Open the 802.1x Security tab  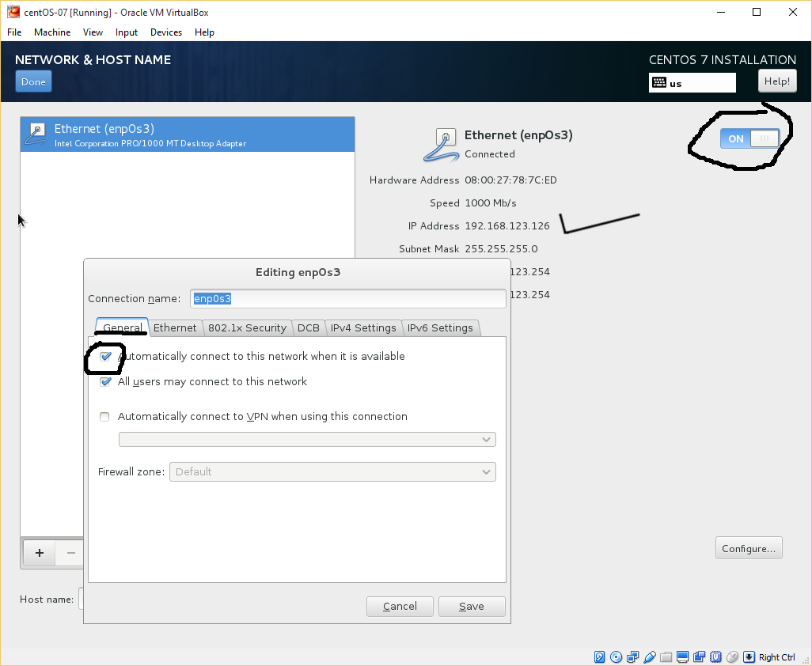pos(247,327)
